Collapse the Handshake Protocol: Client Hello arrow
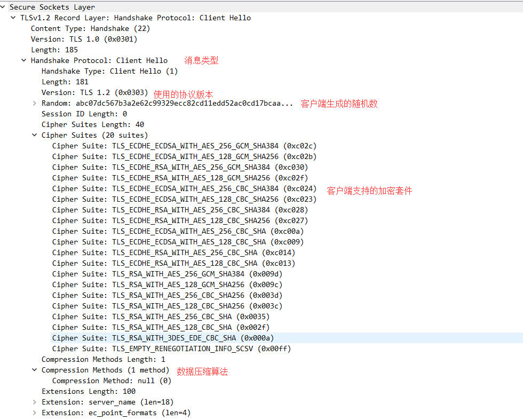Image resolution: width=523 pixels, height=420 pixels. tap(24, 60)
